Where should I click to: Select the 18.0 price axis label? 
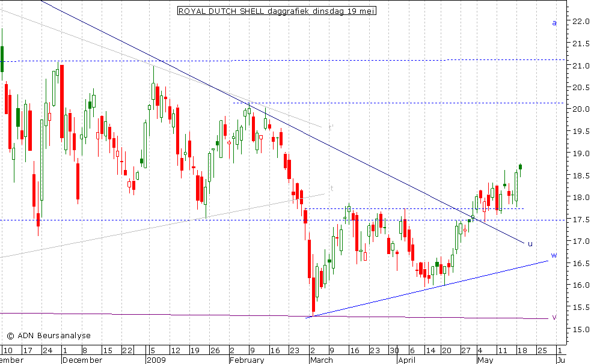pos(580,197)
